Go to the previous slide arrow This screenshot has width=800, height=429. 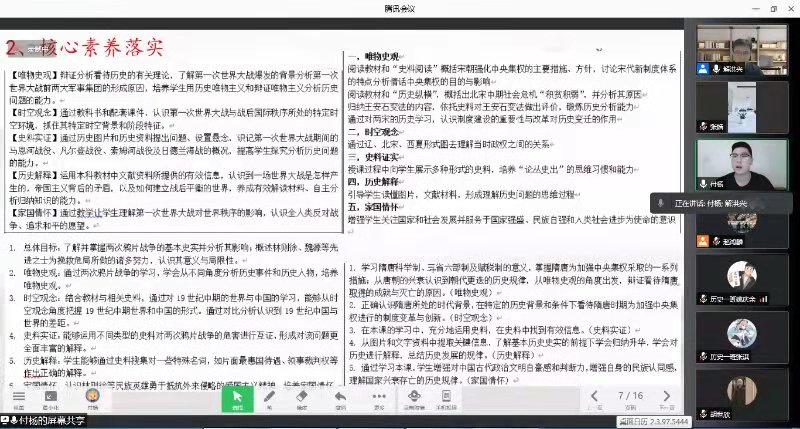[x=594, y=396]
